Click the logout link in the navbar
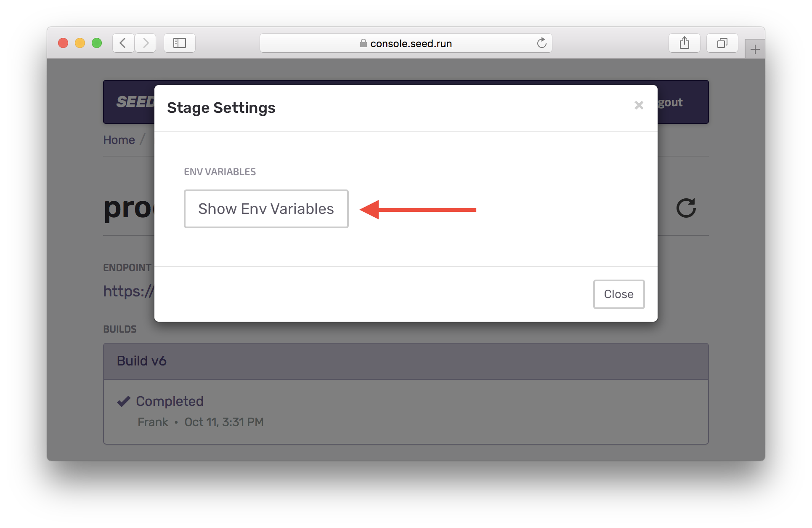Image resolution: width=812 pixels, height=528 pixels. 669,102
